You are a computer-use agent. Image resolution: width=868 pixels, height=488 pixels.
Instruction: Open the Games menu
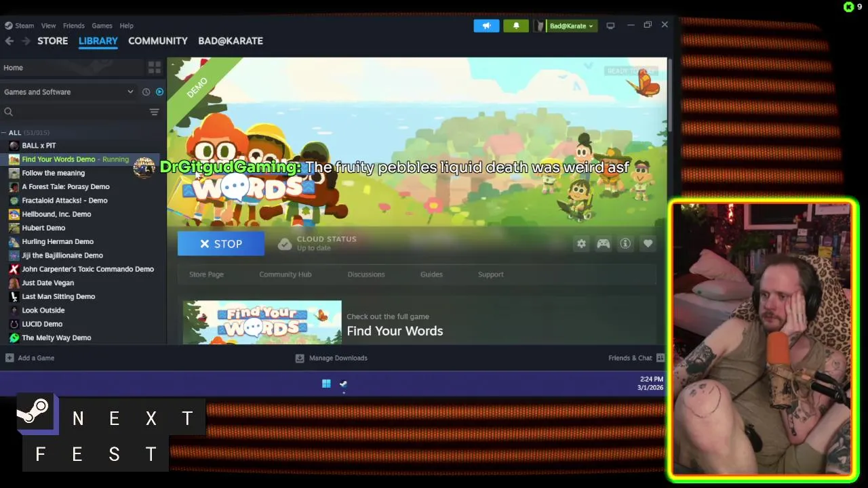(x=102, y=26)
